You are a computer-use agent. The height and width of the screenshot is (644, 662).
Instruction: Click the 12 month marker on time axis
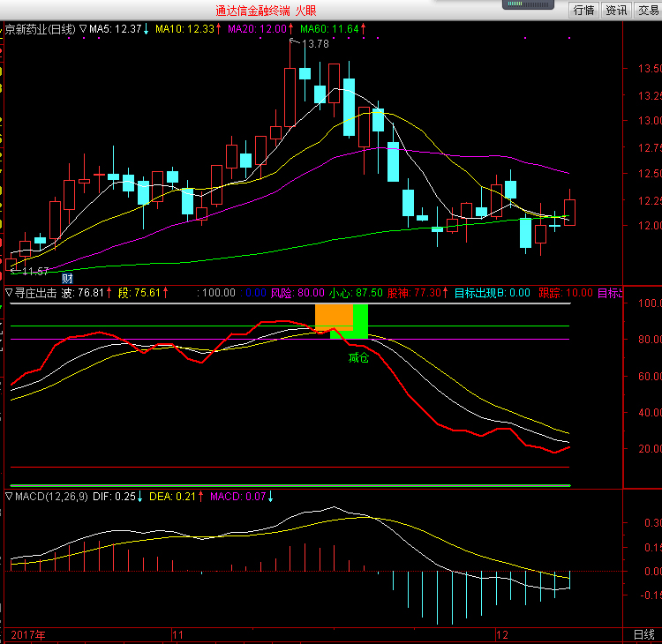[x=501, y=634]
